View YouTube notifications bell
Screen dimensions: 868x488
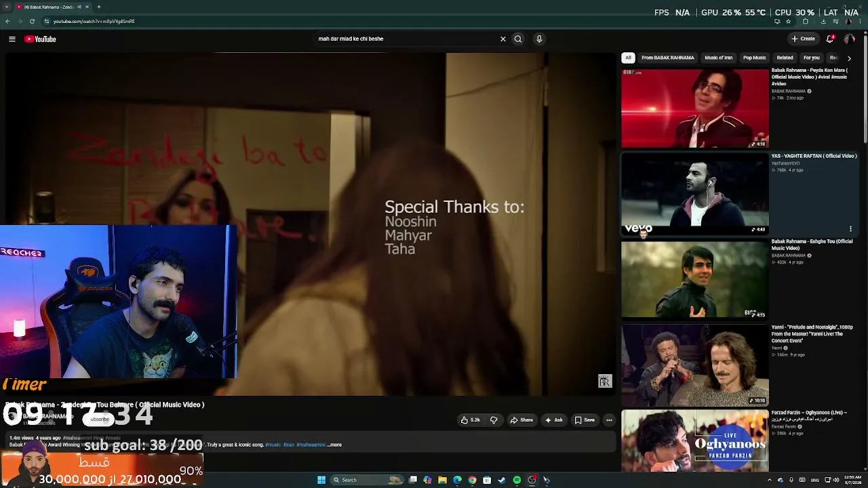[x=830, y=39]
